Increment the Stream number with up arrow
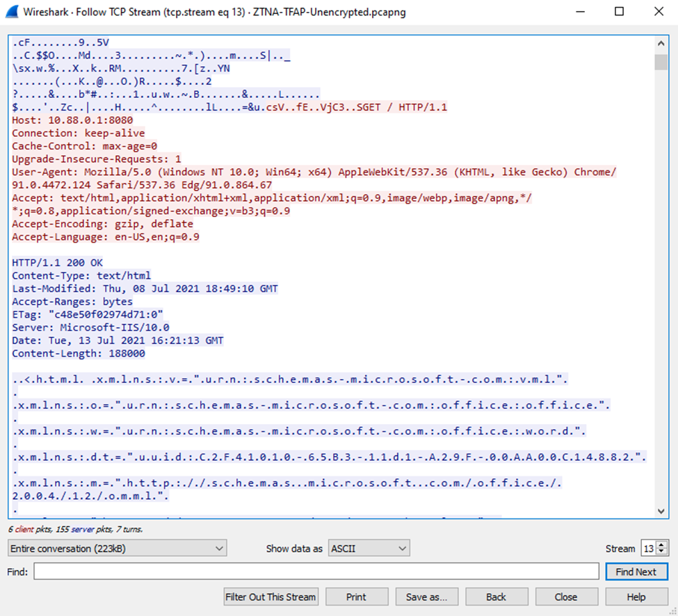The height and width of the screenshot is (616, 678). coord(661,544)
